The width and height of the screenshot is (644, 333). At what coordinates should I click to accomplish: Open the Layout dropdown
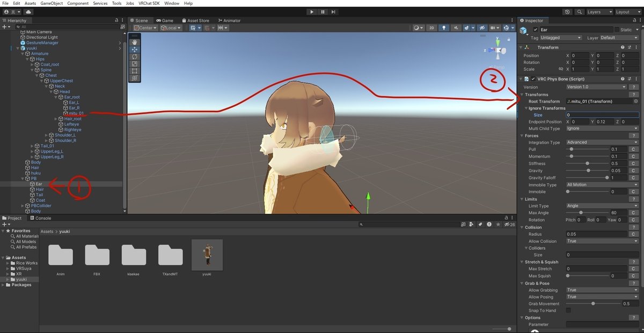pos(628,12)
